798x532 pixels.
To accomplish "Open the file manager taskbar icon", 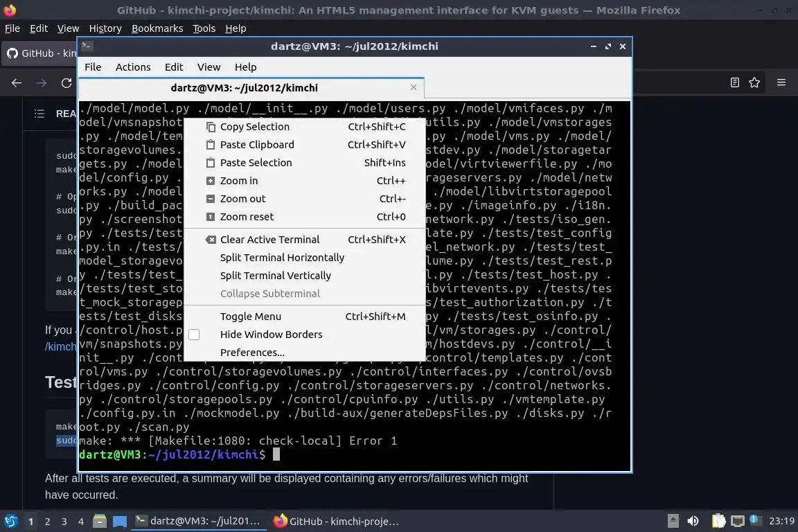I will [x=100, y=522].
